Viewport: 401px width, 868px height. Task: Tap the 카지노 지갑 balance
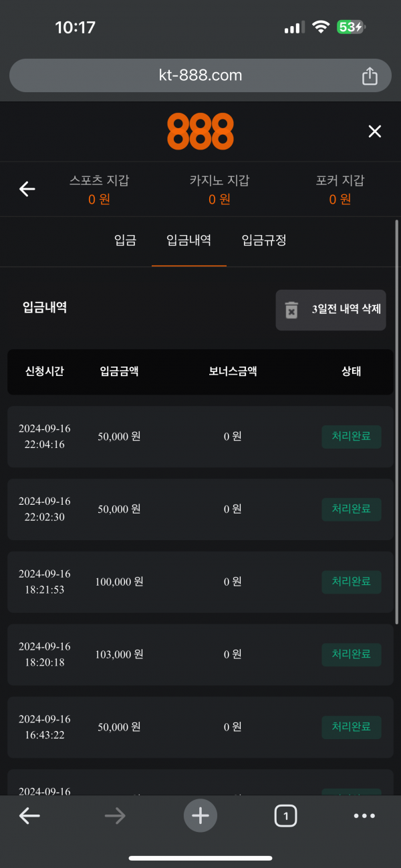(x=219, y=199)
